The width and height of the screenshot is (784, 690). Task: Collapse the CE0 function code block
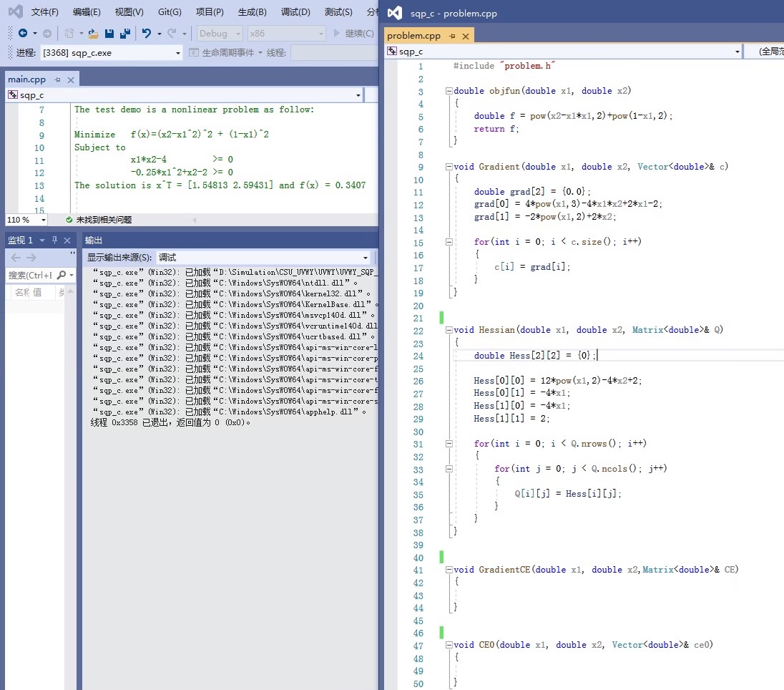(449, 645)
